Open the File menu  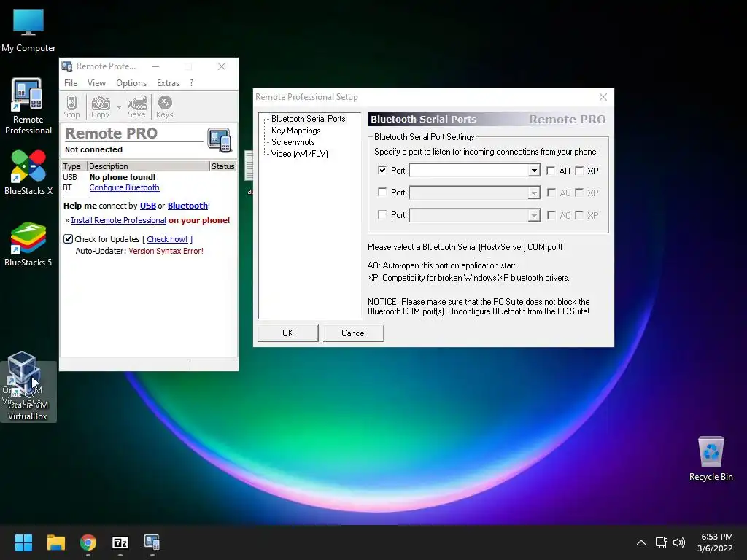point(71,83)
